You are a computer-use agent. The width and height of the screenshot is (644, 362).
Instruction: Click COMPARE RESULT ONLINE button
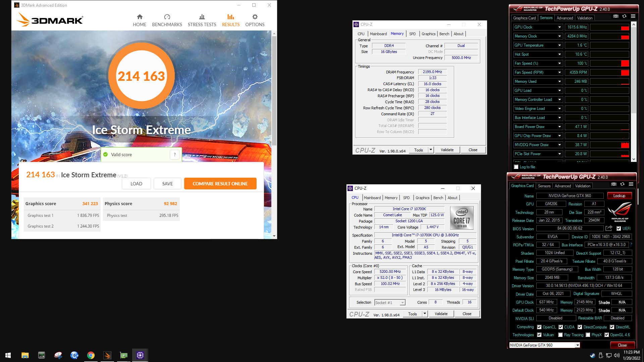click(220, 184)
